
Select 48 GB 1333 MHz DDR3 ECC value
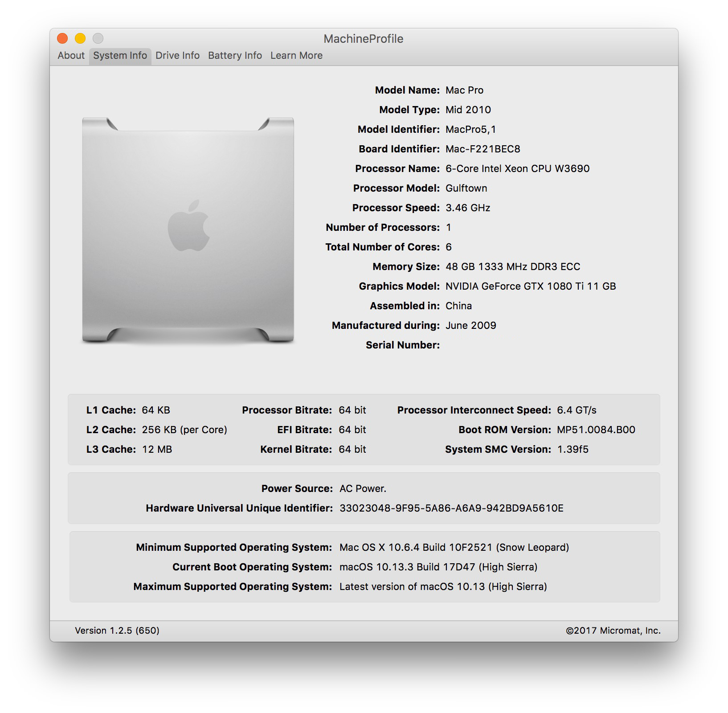tap(513, 266)
